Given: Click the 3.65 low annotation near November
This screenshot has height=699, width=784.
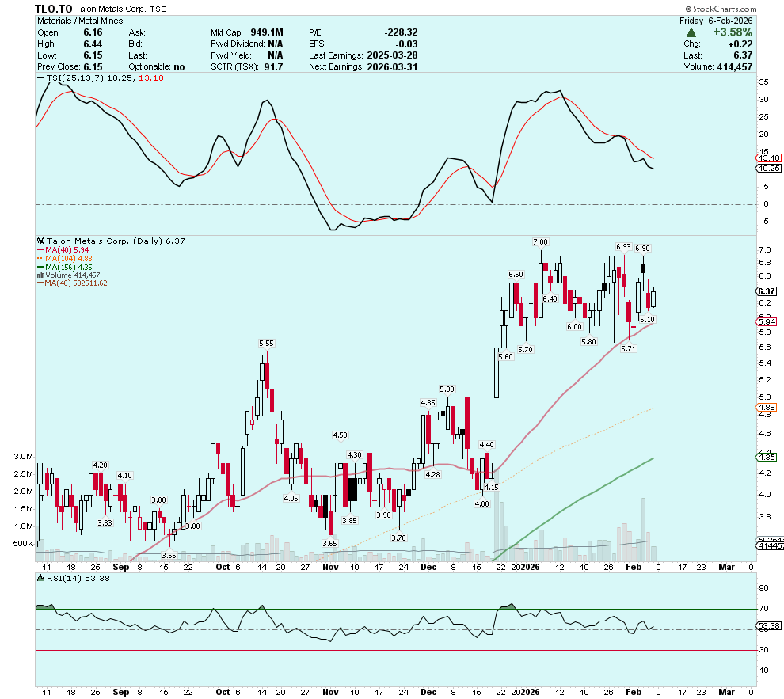Looking at the screenshot, I should 329,544.
